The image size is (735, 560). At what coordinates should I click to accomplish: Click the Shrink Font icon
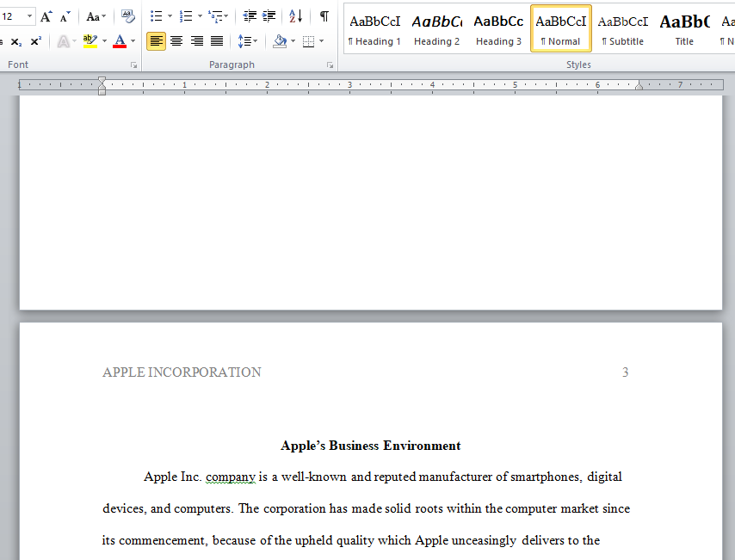tap(65, 17)
